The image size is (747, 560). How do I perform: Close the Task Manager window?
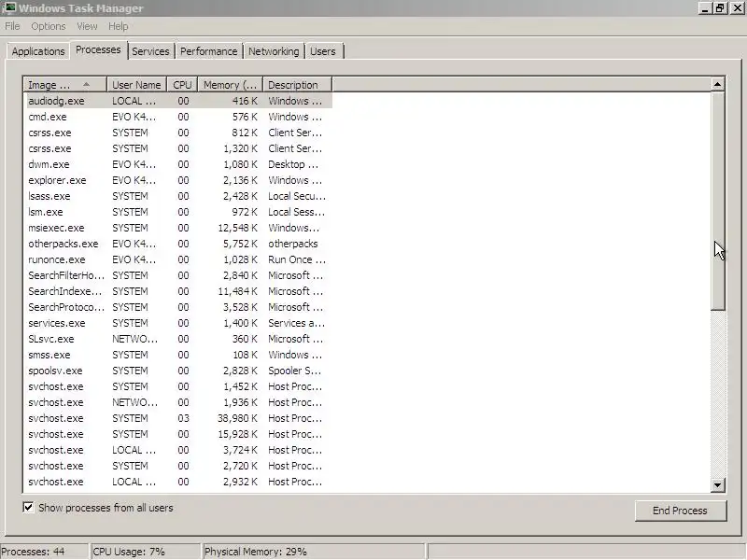(x=738, y=8)
